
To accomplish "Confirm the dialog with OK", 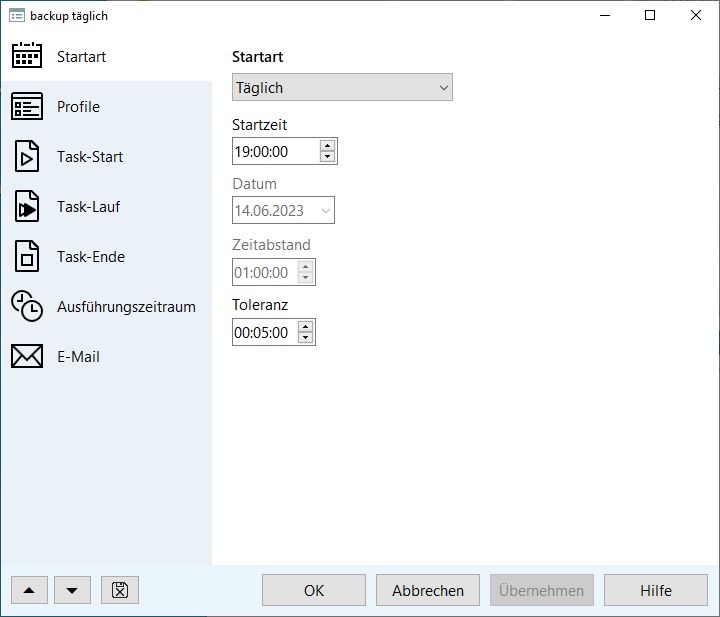I will (x=314, y=590).
